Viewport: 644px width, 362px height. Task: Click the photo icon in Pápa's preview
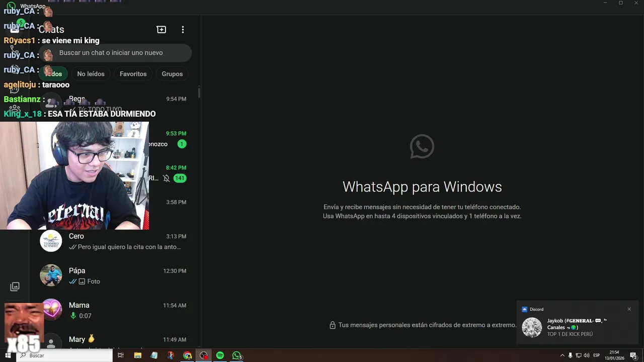tap(82, 282)
